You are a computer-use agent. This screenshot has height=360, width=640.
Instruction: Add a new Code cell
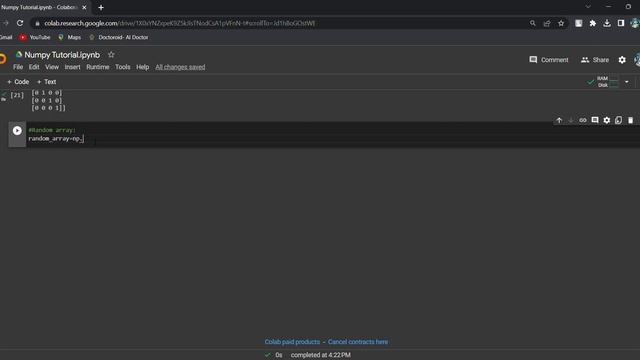tap(18, 82)
